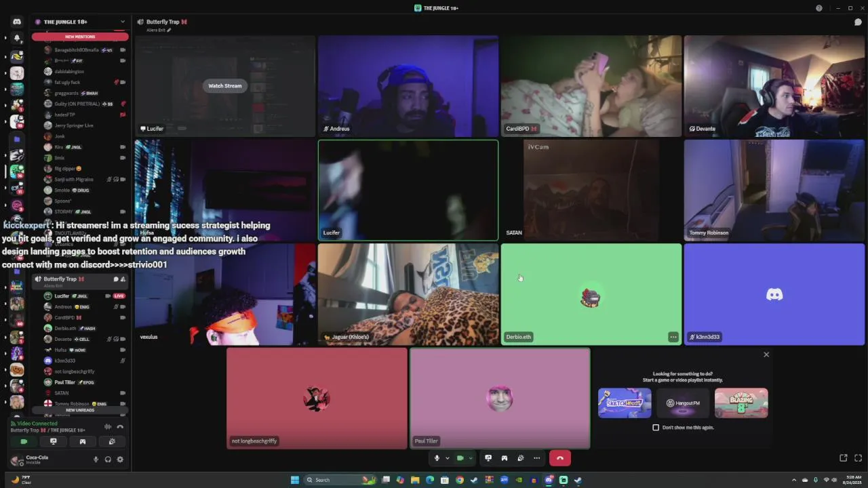Click taskbar Search box
The width and height of the screenshot is (868, 488).
[x=339, y=480]
